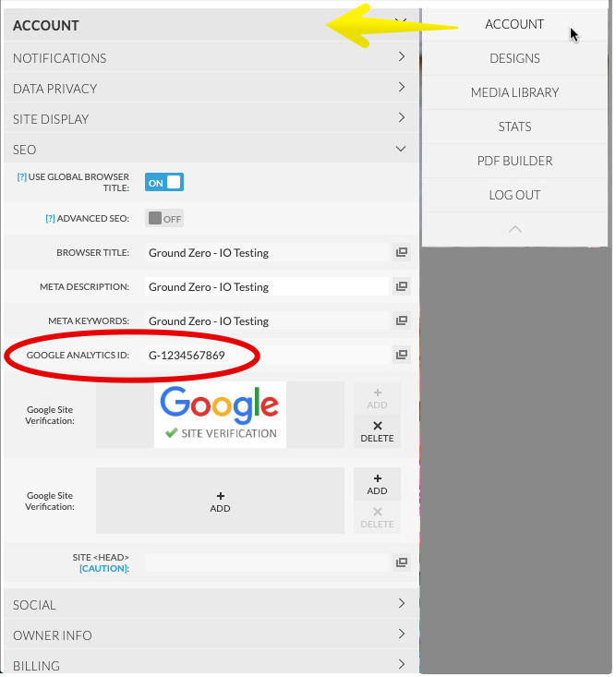Open Media Library from the side menu
This screenshot has height=677, width=616.
[x=517, y=93]
